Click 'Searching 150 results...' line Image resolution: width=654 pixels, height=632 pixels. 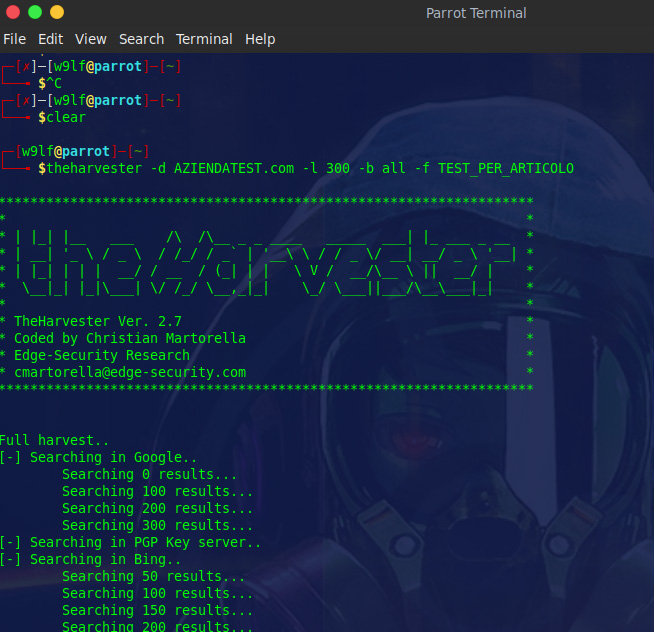(157, 610)
